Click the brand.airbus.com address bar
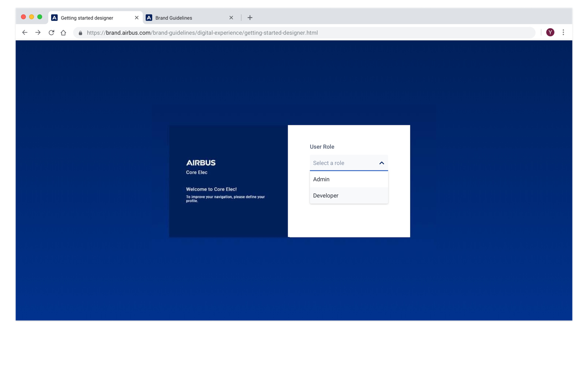This screenshot has height=372, width=588. [257, 33]
